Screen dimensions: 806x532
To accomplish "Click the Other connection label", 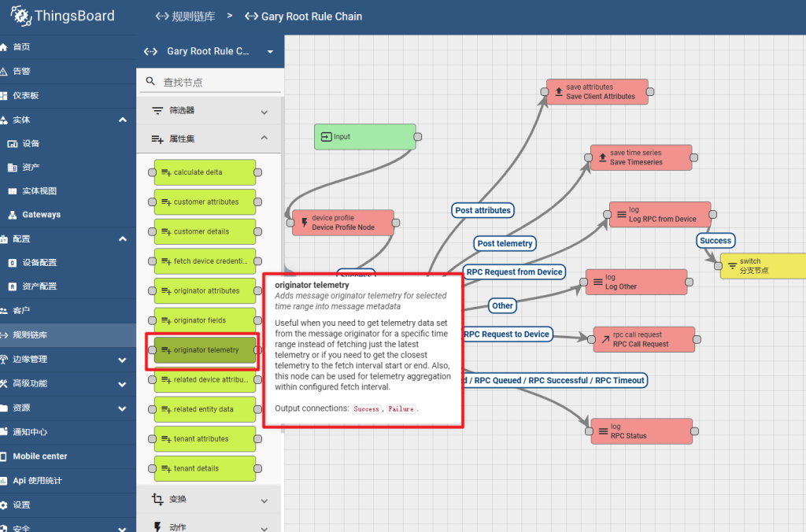I will (502, 306).
